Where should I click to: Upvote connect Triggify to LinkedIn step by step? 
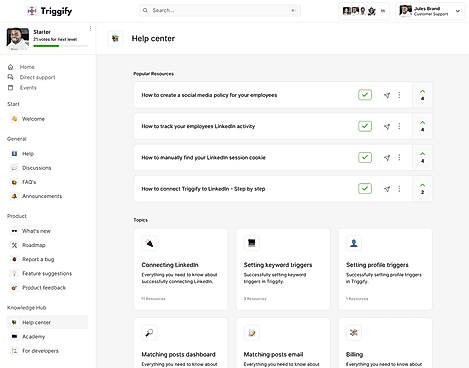422,189
